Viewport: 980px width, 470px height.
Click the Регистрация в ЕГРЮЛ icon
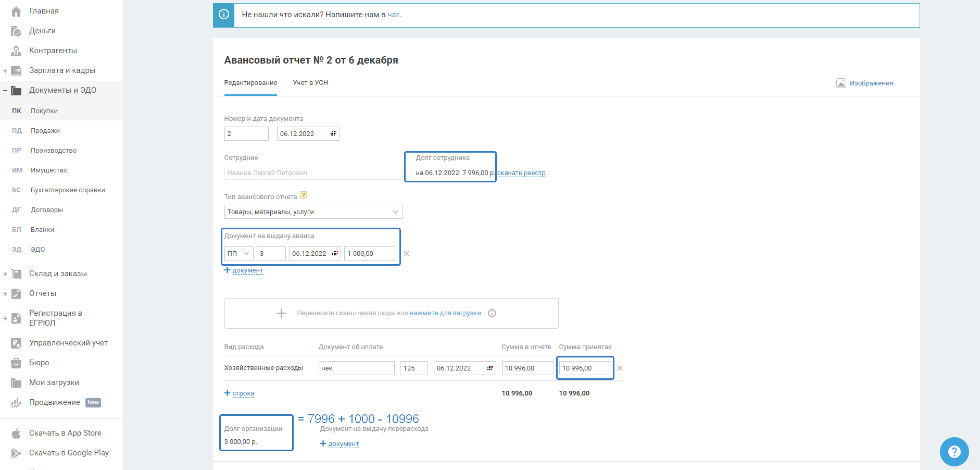(16, 318)
